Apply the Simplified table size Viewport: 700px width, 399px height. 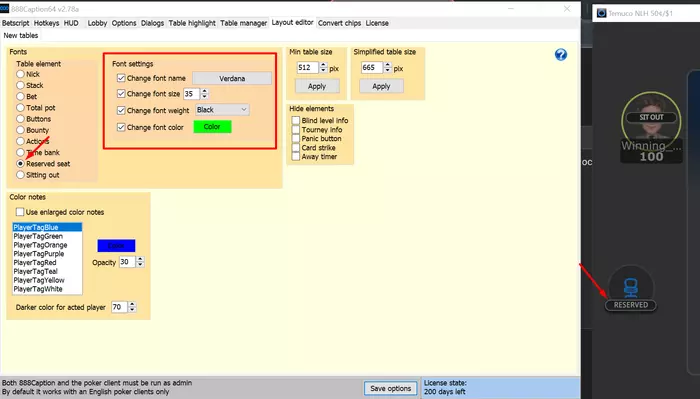[x=381, y=87]
